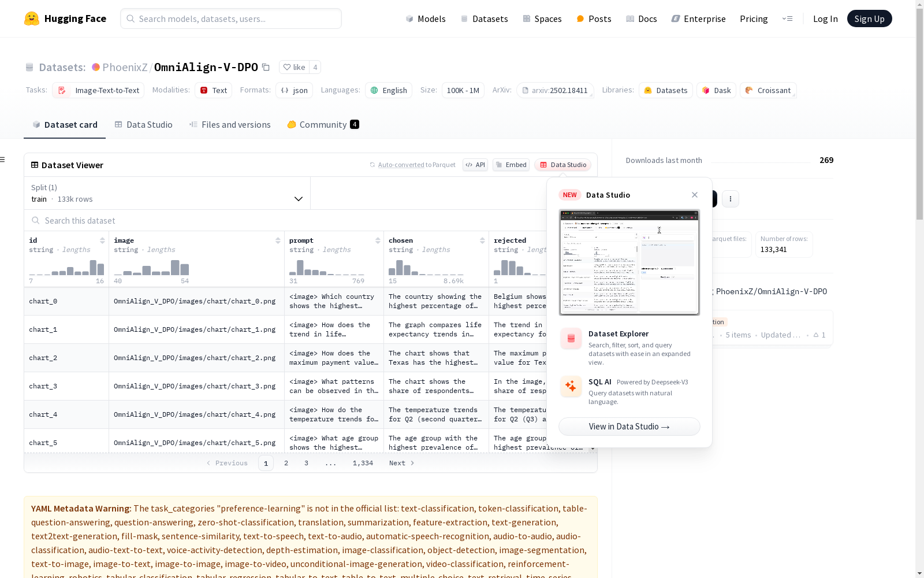Go to page 2 of the table
This screenshot has height=578, width=924.
286,463
